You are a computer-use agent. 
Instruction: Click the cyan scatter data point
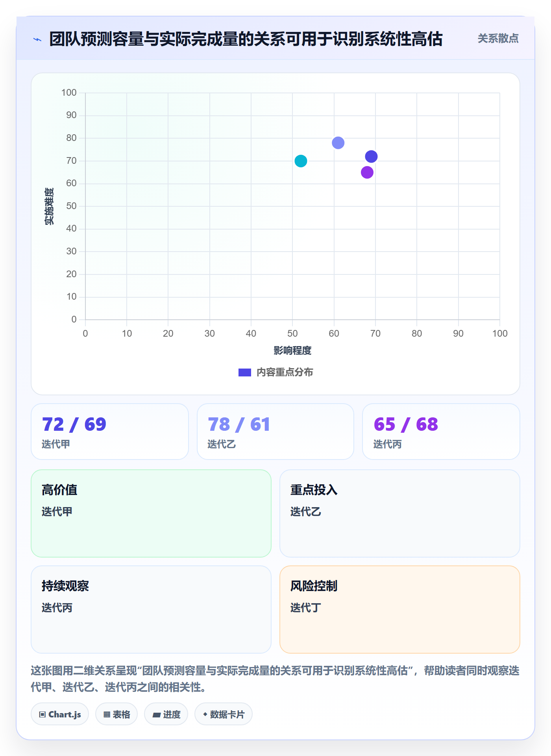click(x=301, y=161)
